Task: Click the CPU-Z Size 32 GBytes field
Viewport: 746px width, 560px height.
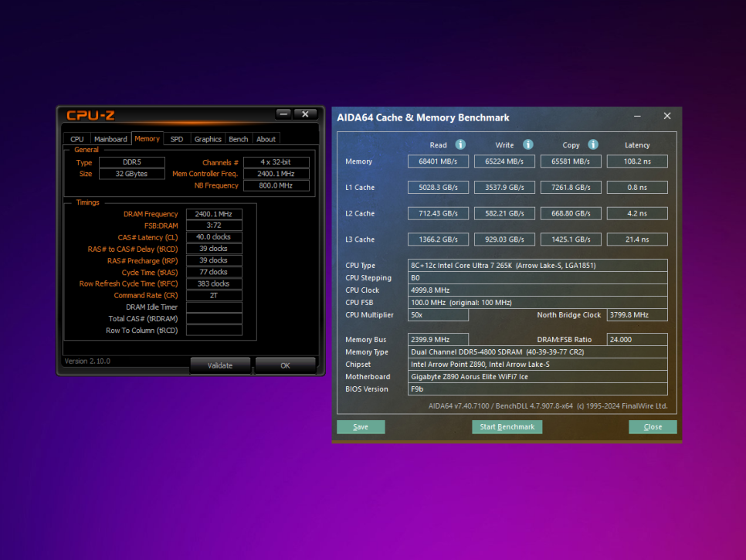Action: coord(132,174)
